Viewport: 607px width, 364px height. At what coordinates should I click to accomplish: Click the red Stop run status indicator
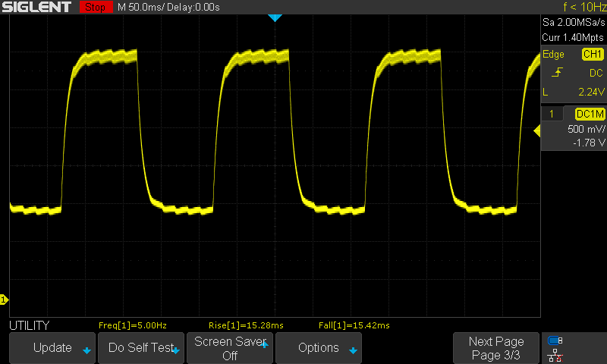click(96, 7)
